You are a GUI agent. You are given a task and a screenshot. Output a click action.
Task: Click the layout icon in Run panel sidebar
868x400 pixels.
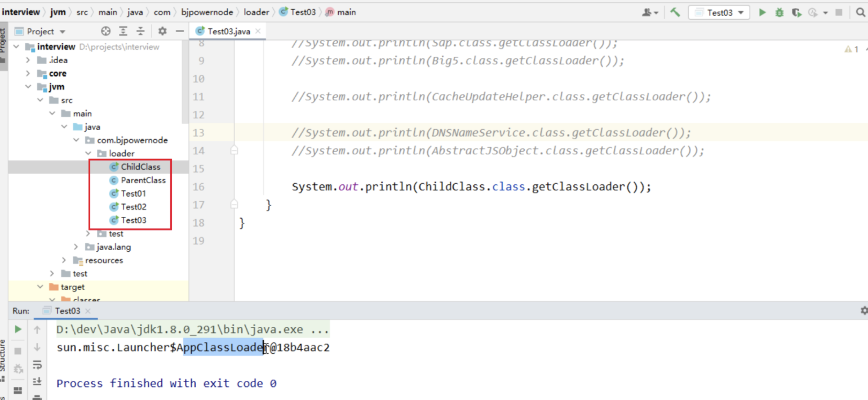18,390
